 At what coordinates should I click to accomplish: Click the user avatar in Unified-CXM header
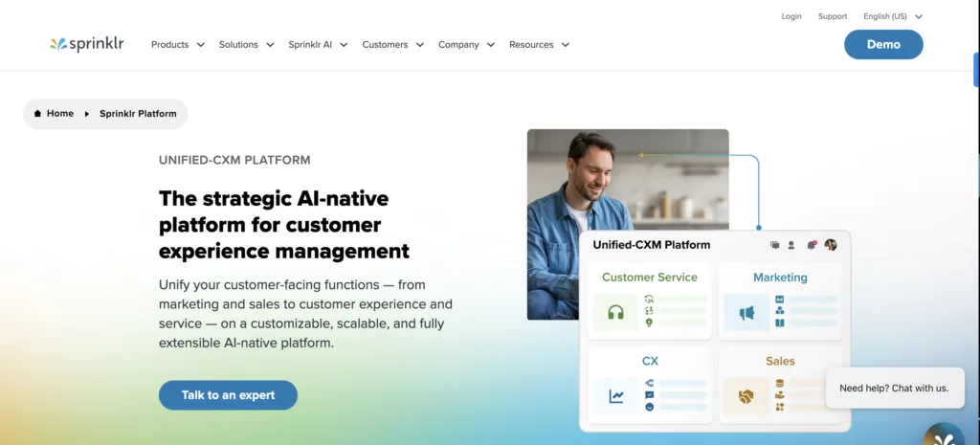click(x=831, y=245)
